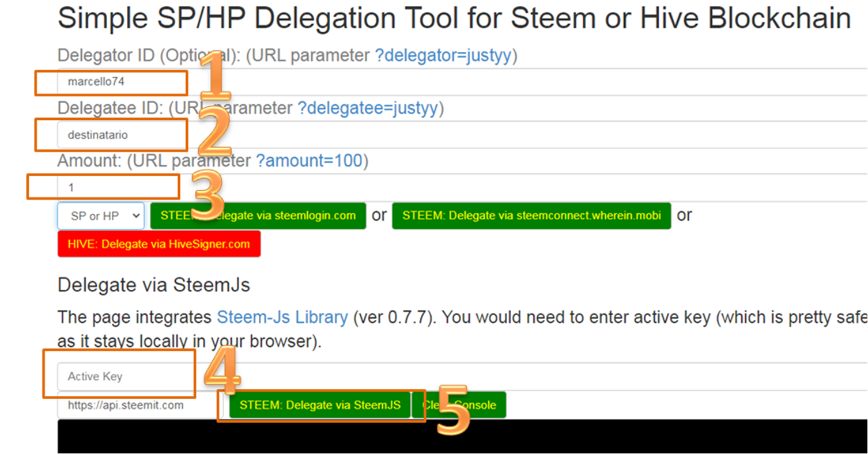This screenshot has height=454, width=868.
Task: Click the Delegatee ID label text
Action: [111, 108]
